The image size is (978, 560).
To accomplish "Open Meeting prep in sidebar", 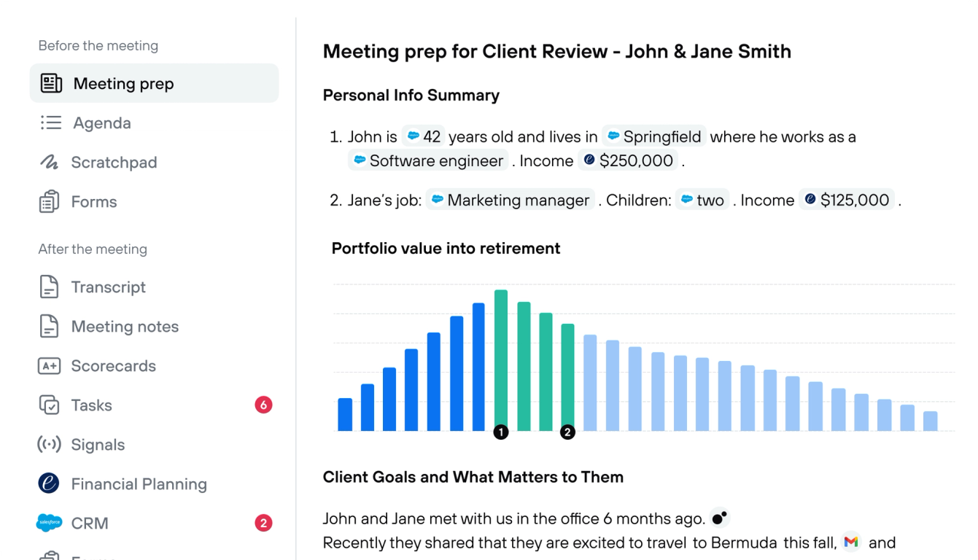I will coord(154,83).
